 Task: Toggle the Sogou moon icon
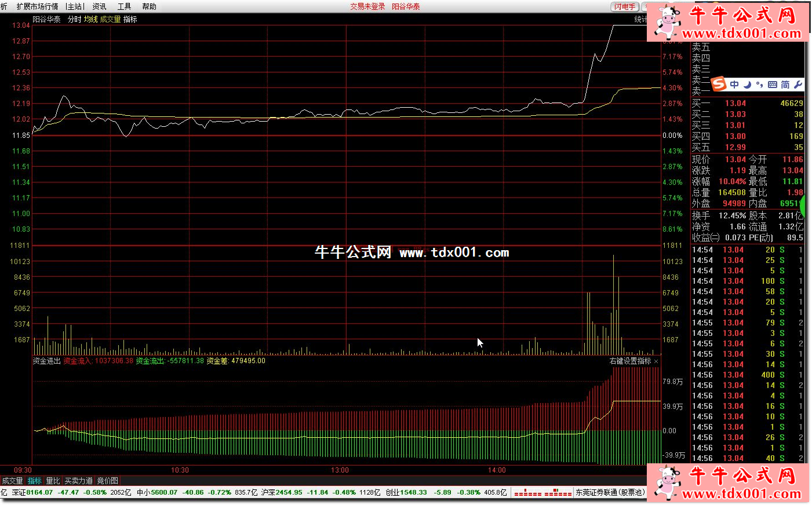747,85
